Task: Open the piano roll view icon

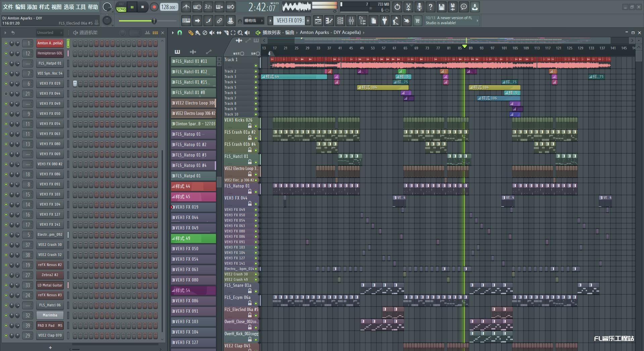Action: pyautogui.click(x=329, y=21)
